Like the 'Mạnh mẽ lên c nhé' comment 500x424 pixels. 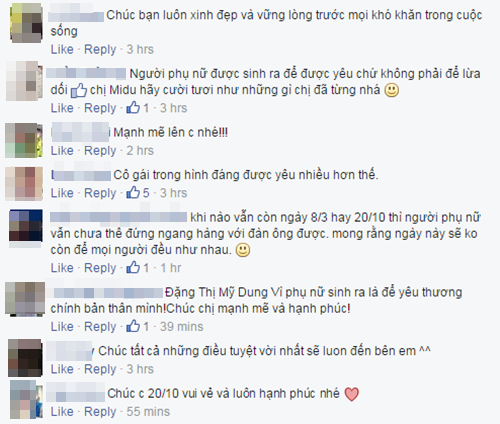coord(62,150)
